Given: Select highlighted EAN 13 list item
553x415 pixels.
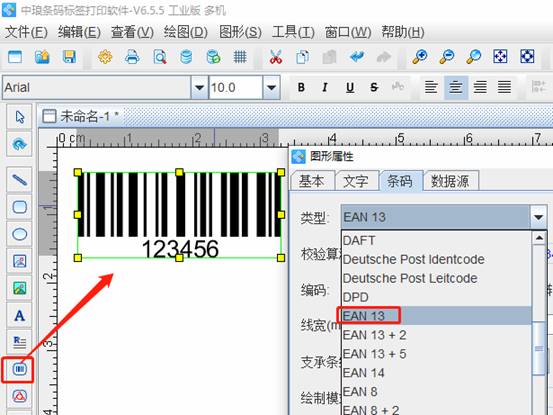Looking at the screenshot, I should [x=436, y=316].
